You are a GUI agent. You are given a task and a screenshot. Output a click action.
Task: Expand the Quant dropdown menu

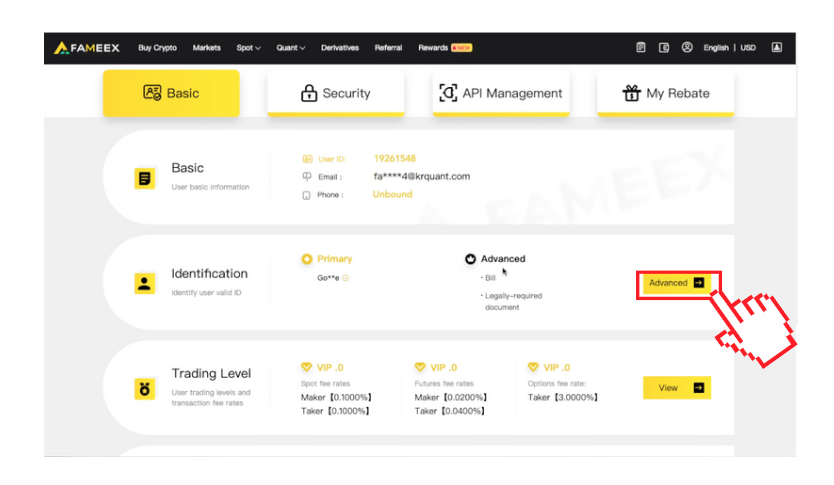(x=290, y=47)
